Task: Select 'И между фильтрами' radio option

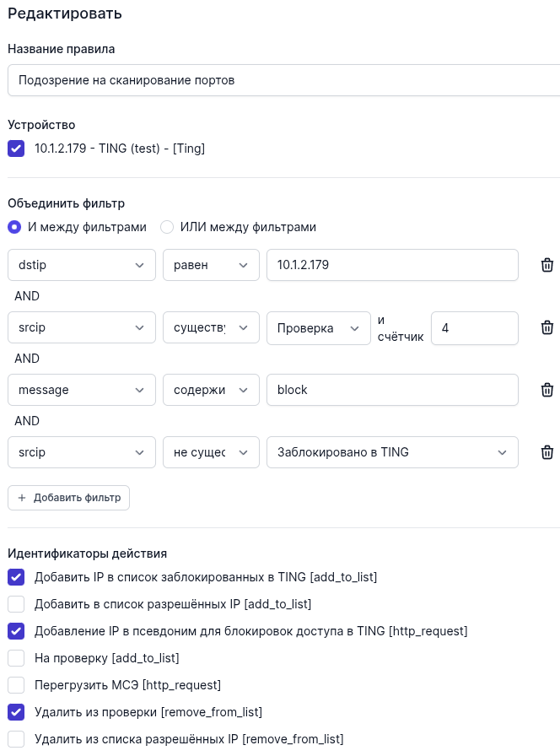Action: (x=14, y=227)
